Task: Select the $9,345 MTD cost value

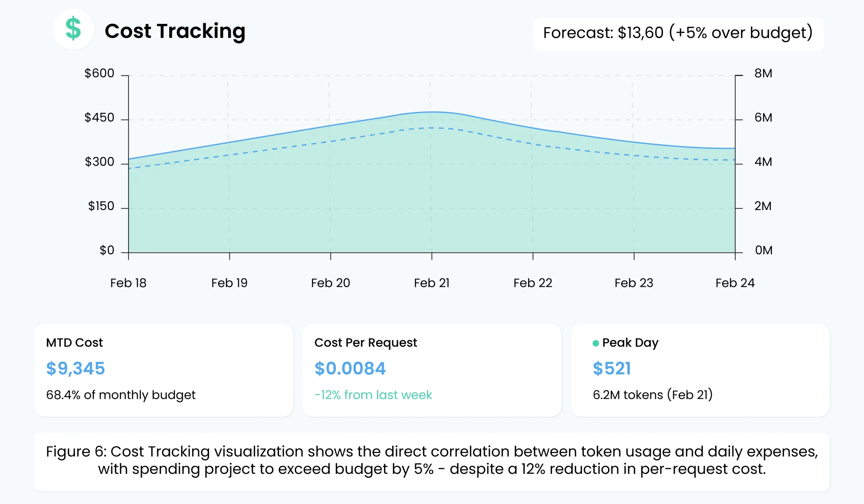Action: click(x=75, y=369)
